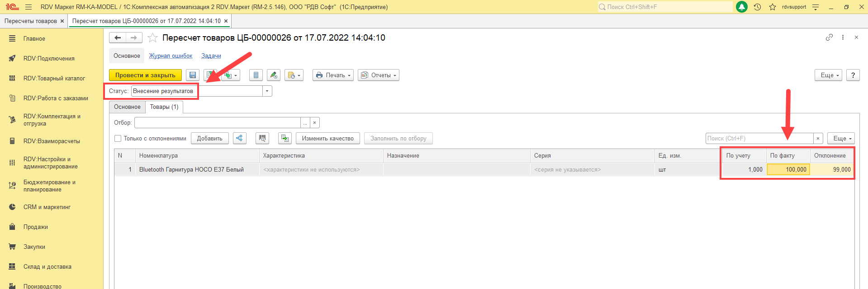This screenshot has height=289, width=868.
Task: Click the pencil with clock icon
Action: pos(274,75)
